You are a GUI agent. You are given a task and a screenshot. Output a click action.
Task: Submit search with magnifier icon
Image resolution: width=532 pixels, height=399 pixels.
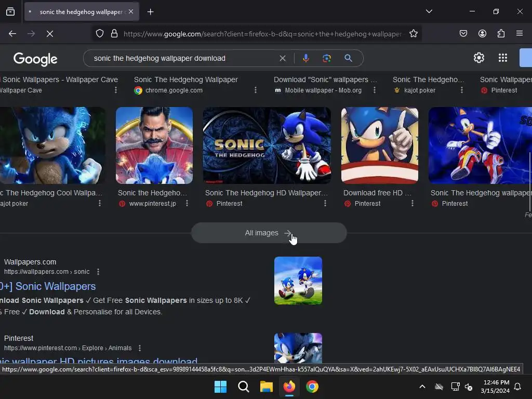pos(348,58)
